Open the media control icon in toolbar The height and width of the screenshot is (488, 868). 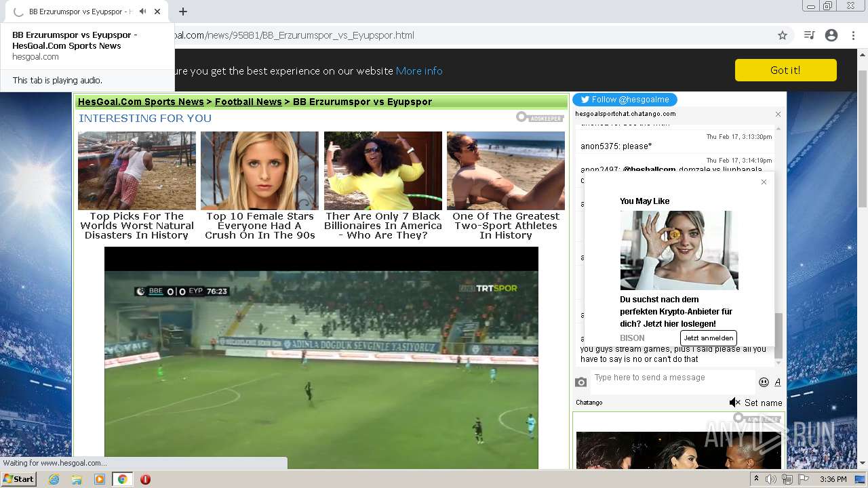(x=809, y=35)
